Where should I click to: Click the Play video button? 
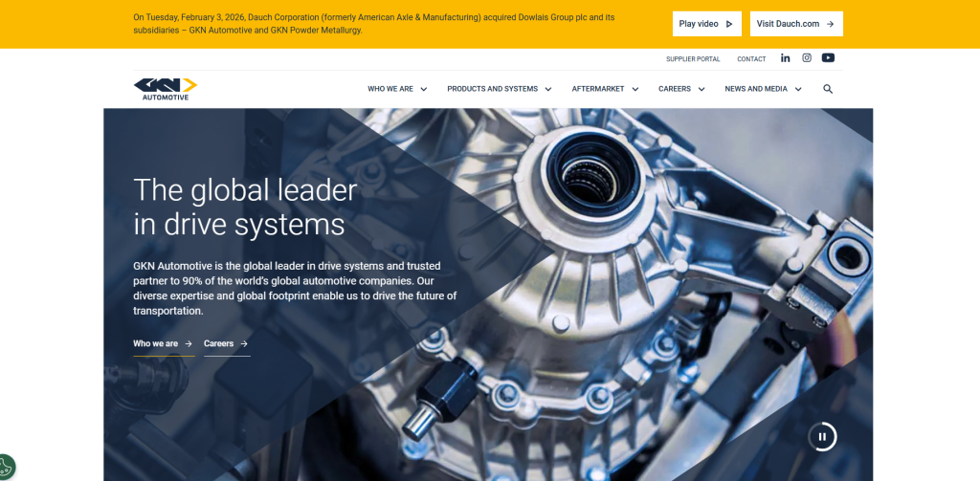coord(707,24)
